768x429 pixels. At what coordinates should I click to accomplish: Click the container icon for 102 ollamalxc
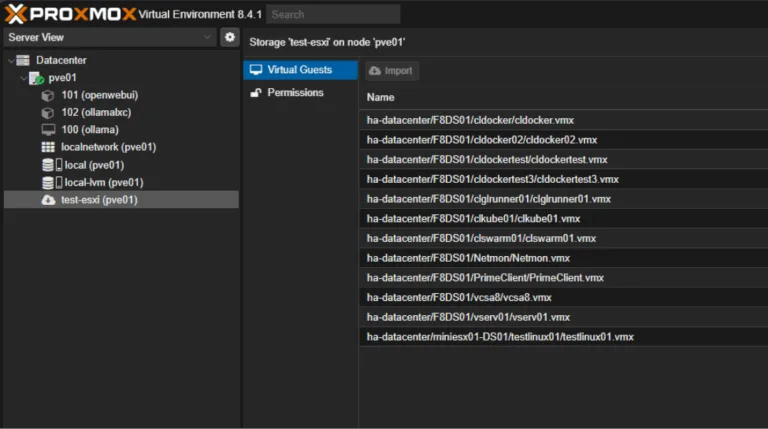[x=48, y=113]
